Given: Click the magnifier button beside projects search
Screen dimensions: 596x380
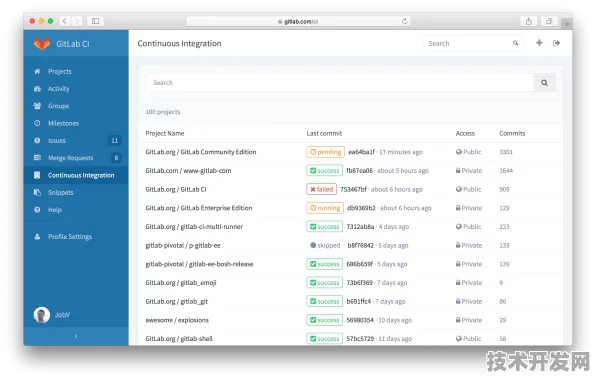Looking at the screenshot, I should tap(544, 82).
